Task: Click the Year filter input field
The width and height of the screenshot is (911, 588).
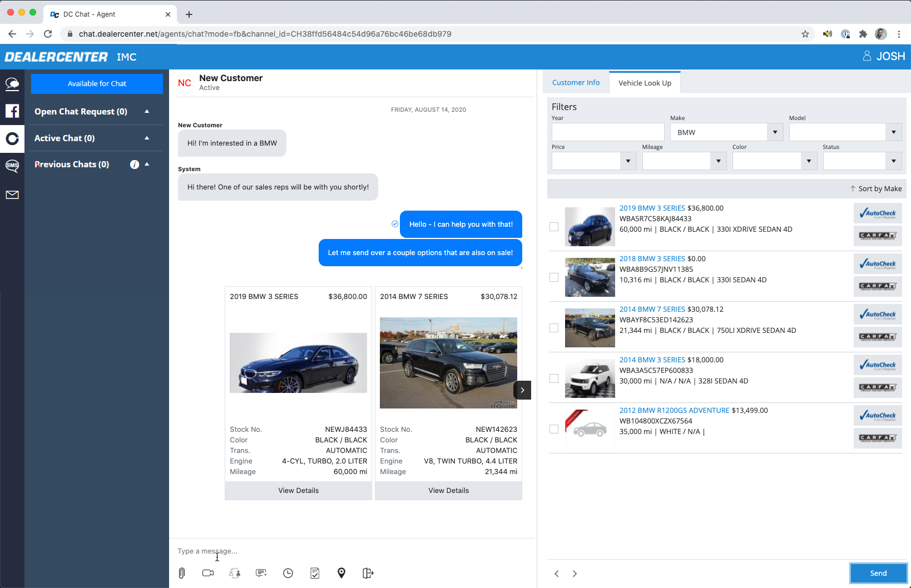Action: click(x=608, y=132)
